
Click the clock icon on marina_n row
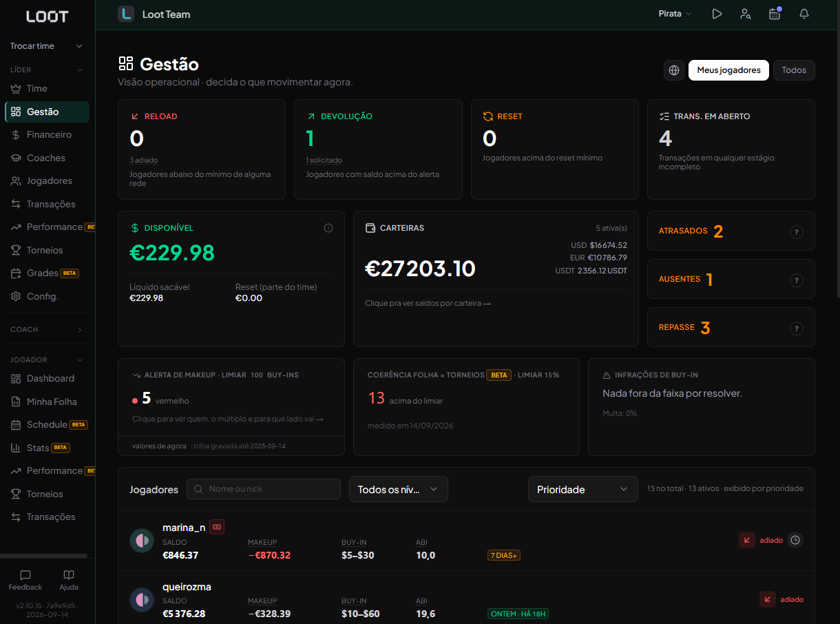[795, 540]
